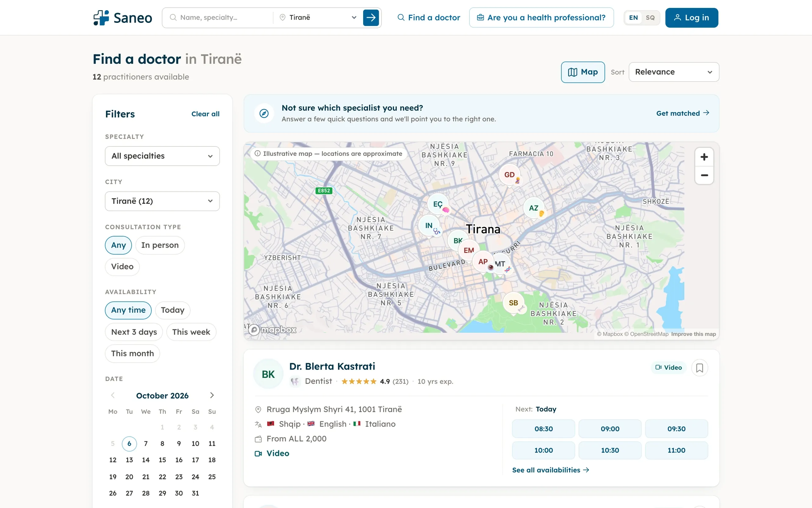Viewport: 812px width, 508px height.
Task: Select Video consultation type filter
Action: point(122,266)
